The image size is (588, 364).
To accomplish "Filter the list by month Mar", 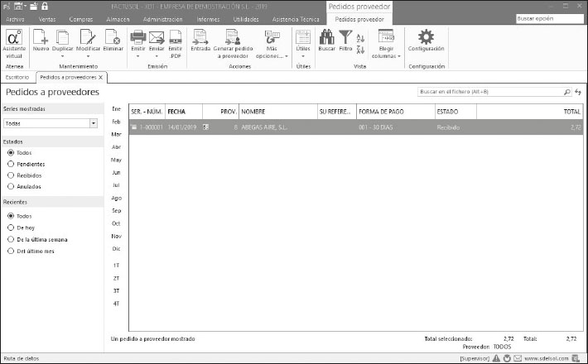I will pos(116,134).
